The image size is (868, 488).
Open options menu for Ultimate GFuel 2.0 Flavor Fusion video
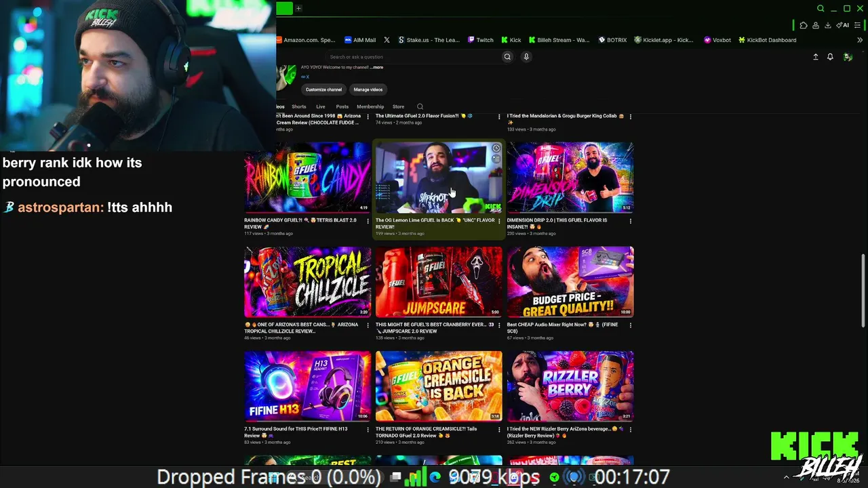[499, 117]
